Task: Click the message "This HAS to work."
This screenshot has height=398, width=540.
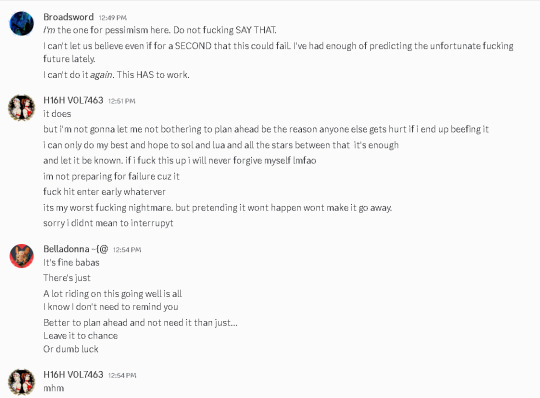Action: click(153, 75)
